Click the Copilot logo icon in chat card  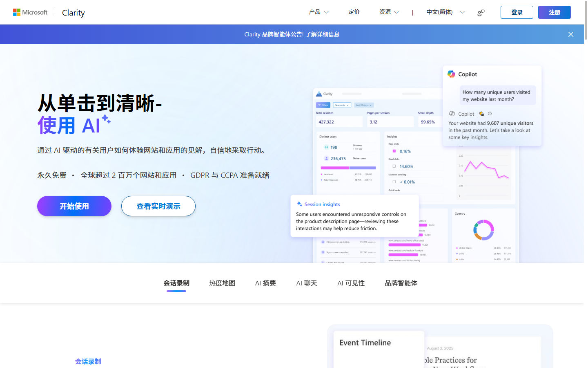451,74
